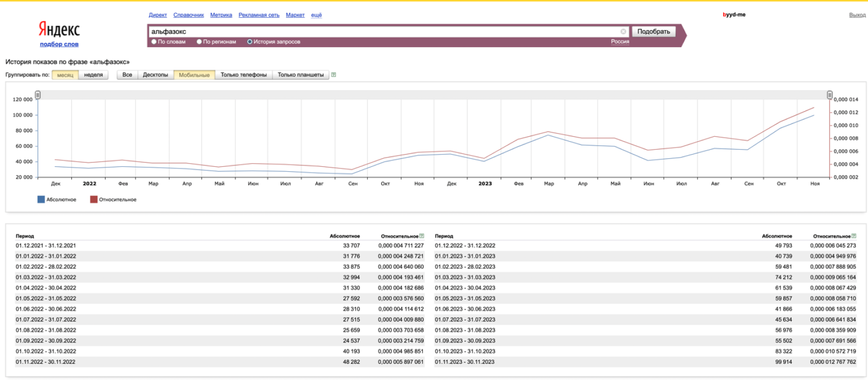868x381 pixels.
Task: Click help icon by right Относительное header
Action: pos(854,236)
